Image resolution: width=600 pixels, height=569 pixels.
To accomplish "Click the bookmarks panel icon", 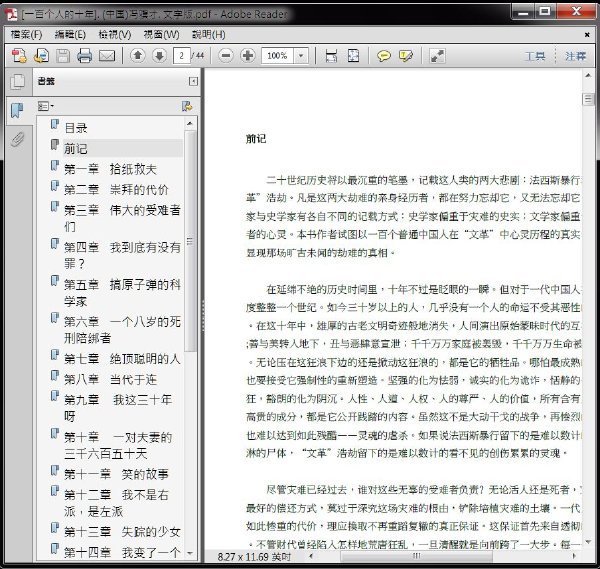I will 17,110.
